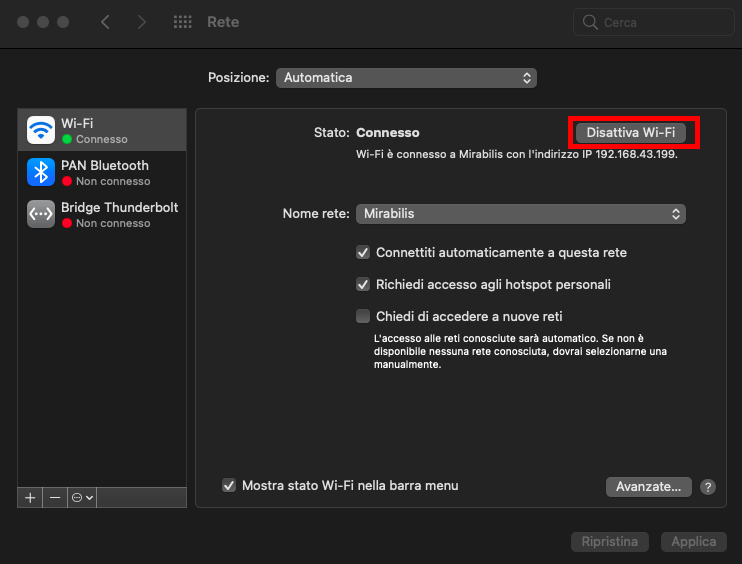The image size is (742, 564).
Task: Toggle Mostra stato Wi-Fi nella barra menu
Action: point(229,486)
